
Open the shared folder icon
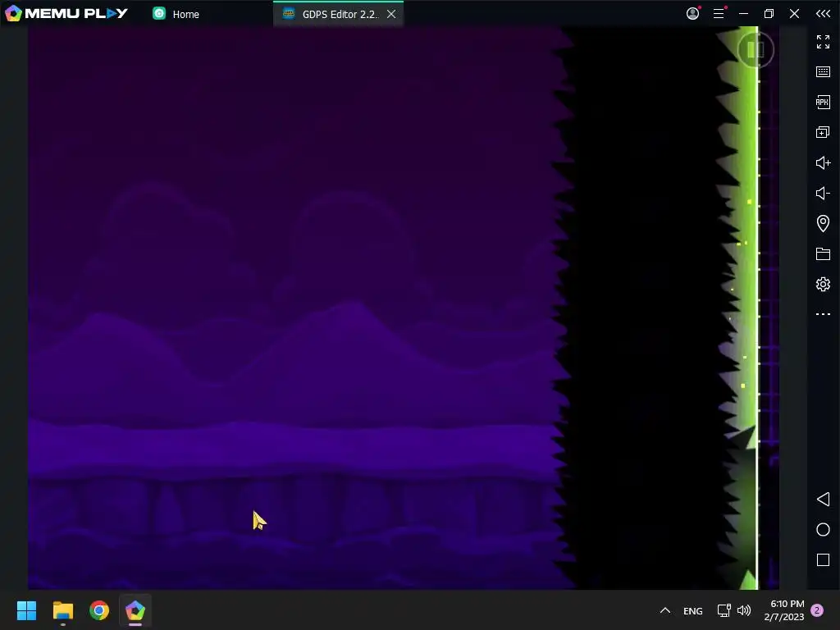[823, 254]
